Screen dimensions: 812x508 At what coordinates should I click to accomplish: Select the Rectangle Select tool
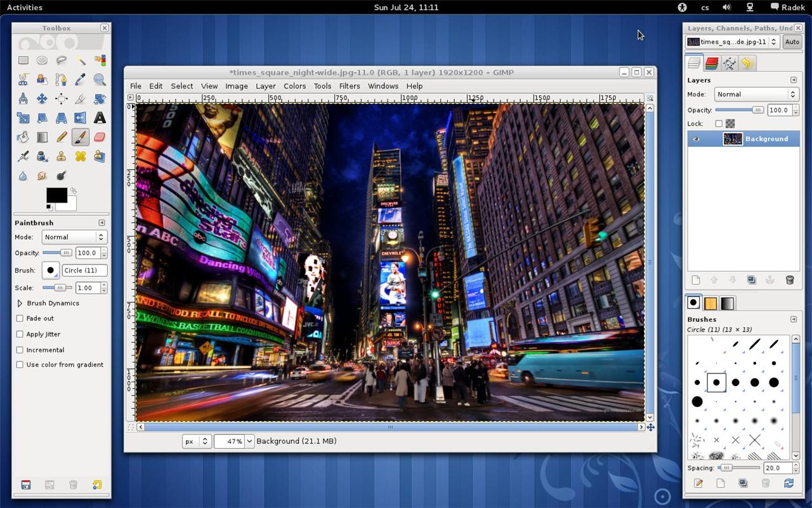click(x=23, y=60)
